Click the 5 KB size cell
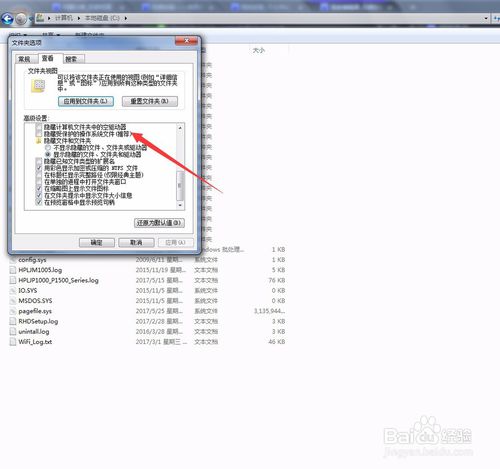 click(x=278, y=270)
